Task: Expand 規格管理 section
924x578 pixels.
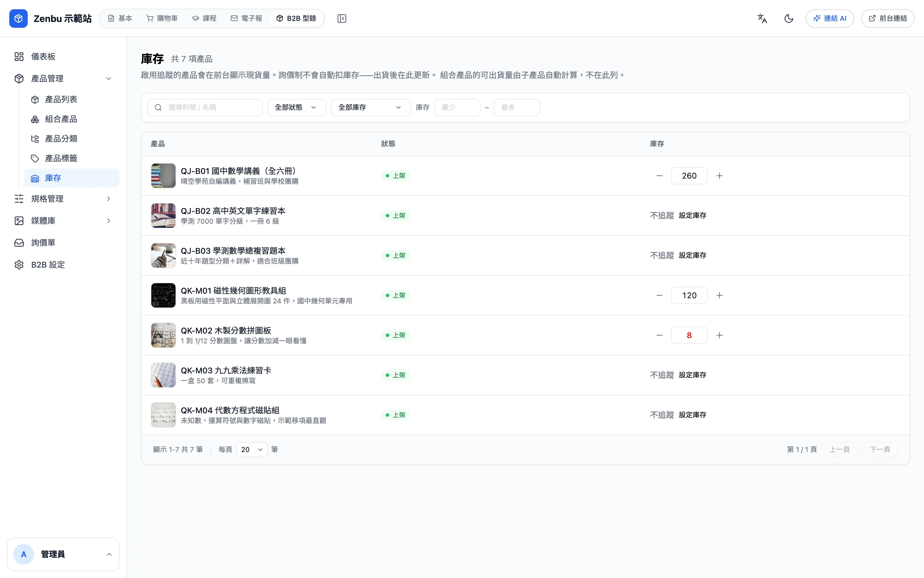Action: (64, 199)
